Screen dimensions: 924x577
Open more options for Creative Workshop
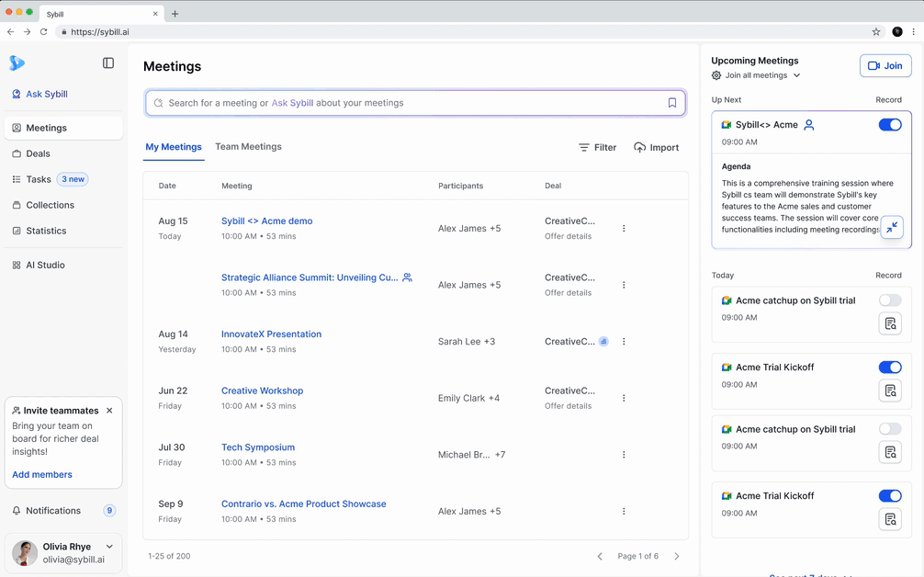624,398
